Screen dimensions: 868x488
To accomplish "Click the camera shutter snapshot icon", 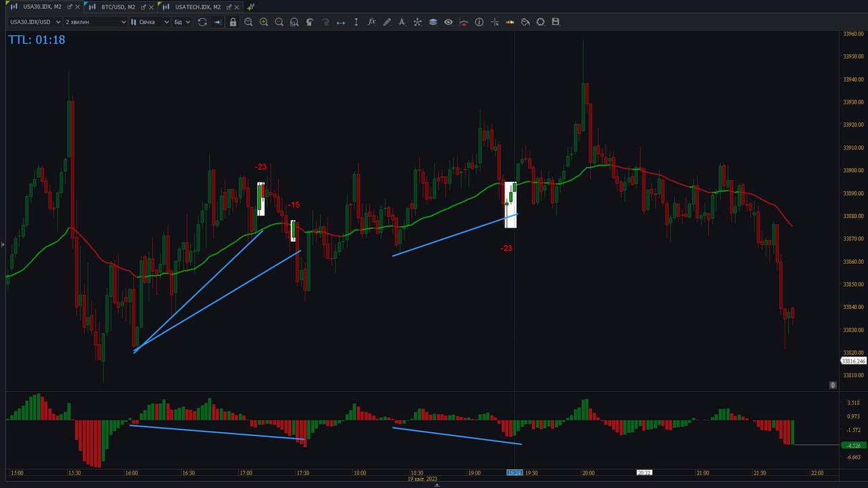I will [x=540, y=22].
